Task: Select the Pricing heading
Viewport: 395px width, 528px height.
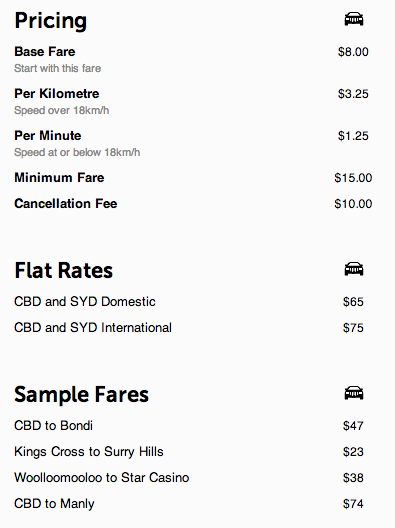Action: pos(51,21)
